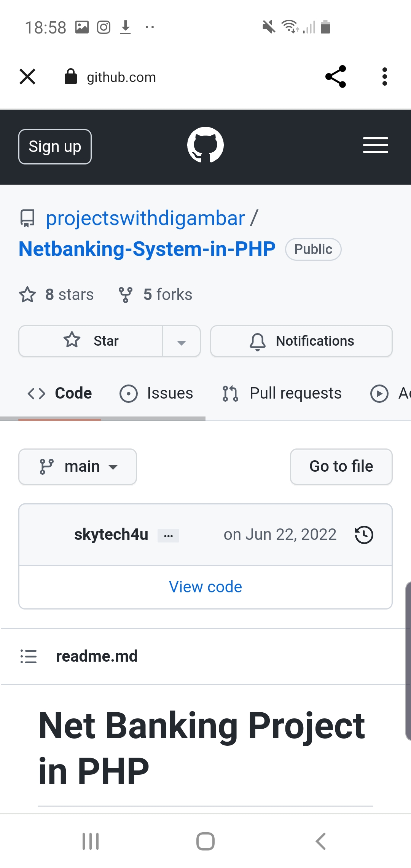
Task: Open the main branch selector dropdown
Action: 78,466
